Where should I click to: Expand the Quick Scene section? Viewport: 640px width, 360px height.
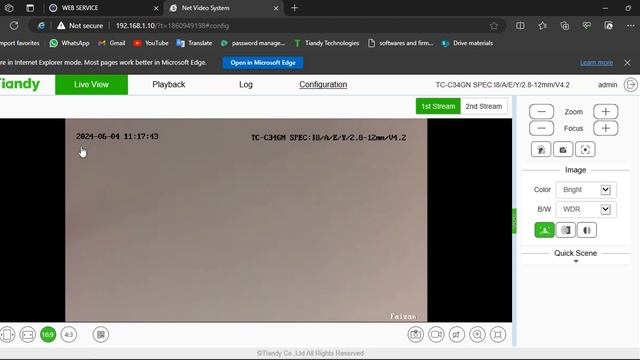click(576, 255)
